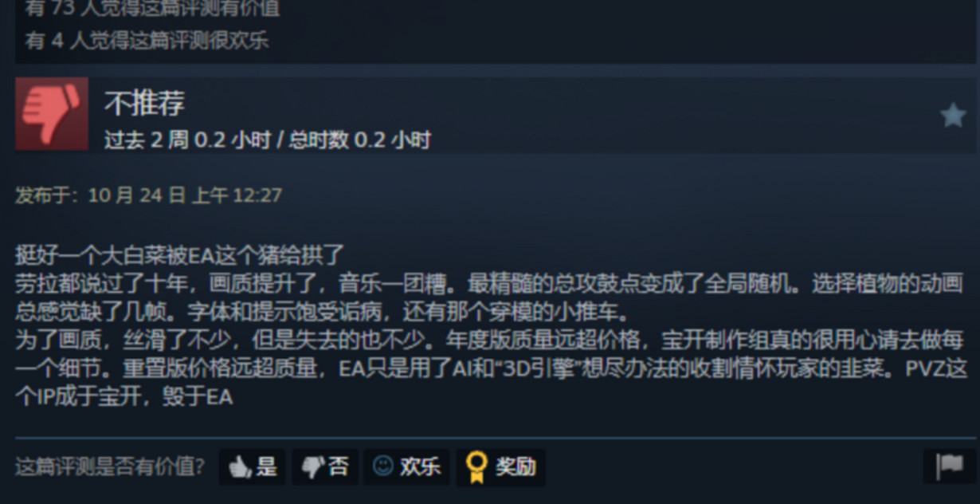This screenshot has height=504, width=980.
Task: Click the red thumbs-down review icon
Action: 52,113
